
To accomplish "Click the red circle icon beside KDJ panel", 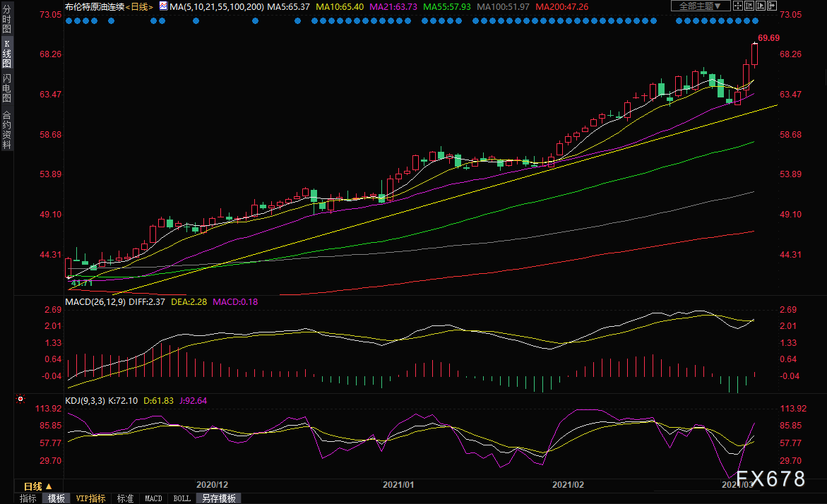I will [x=20, y=400].
